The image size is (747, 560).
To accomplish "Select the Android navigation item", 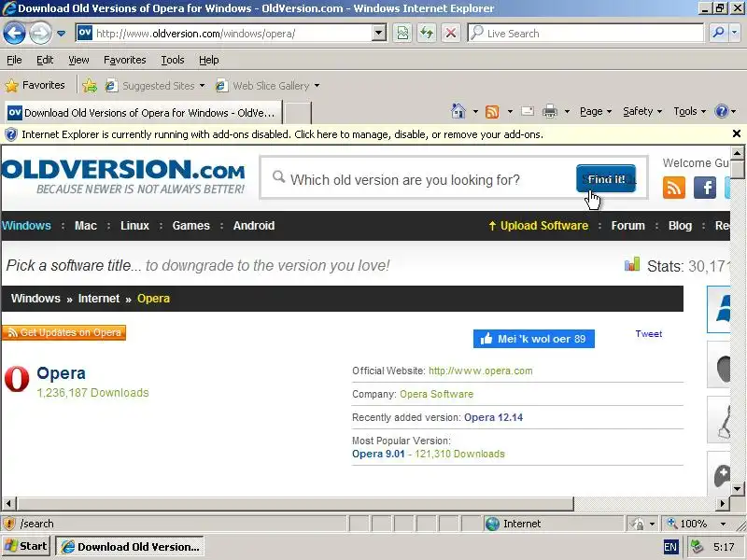I will pos(254,225).
